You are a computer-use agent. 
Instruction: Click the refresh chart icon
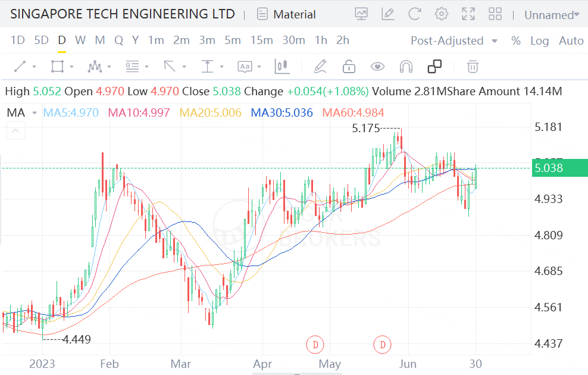pyautogui.click(x=415, y=14)
